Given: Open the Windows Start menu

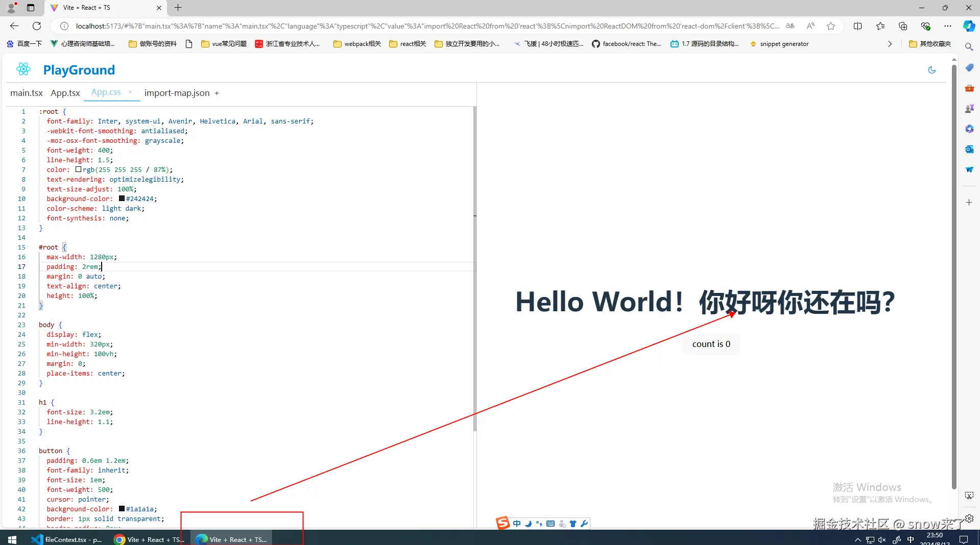Looking at the screenshot, I should click(x=12, y=539).
